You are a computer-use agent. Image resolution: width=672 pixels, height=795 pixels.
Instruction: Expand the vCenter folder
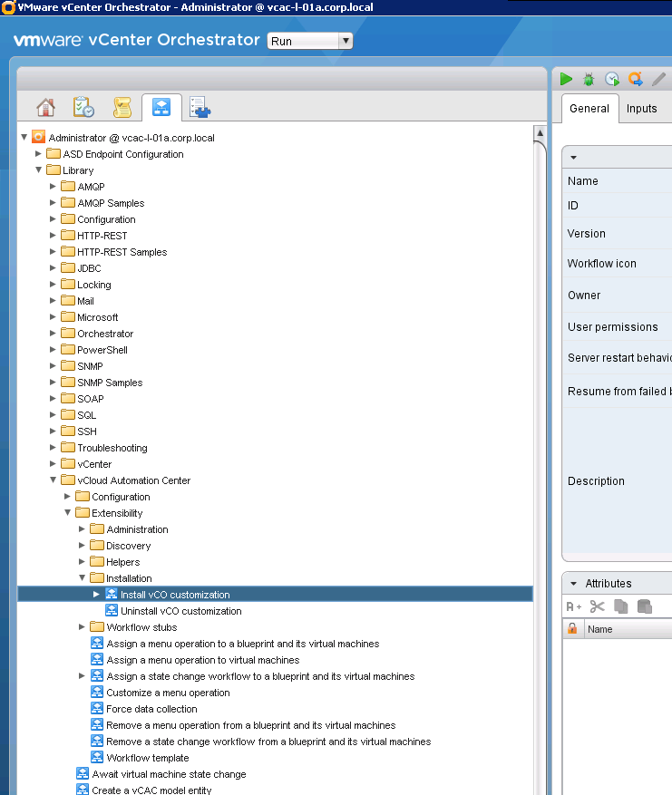pos(53,463)
